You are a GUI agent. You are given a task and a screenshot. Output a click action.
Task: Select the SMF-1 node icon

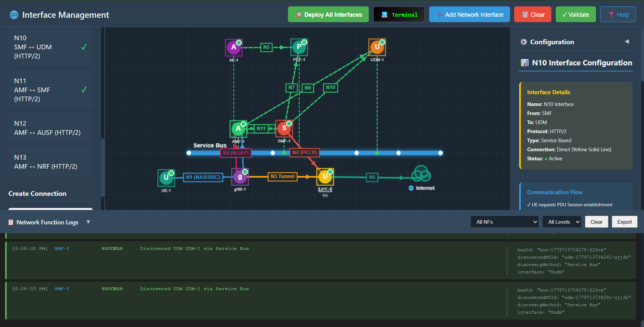pos(284,128)
